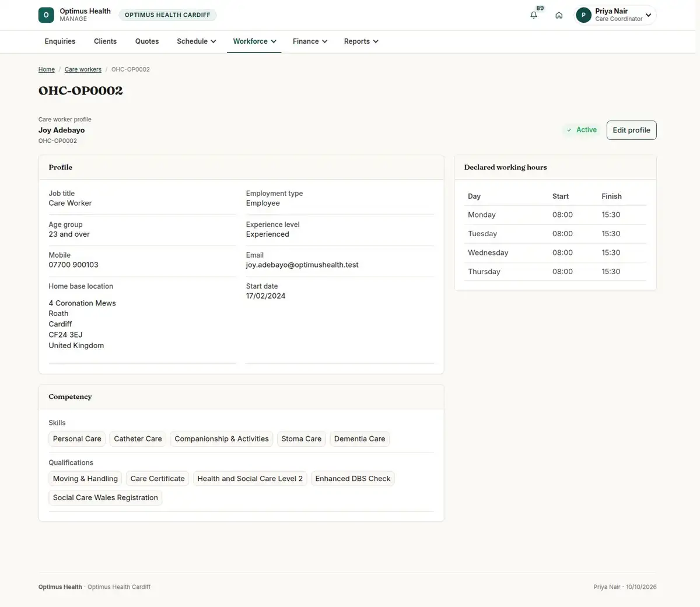700x607 pixels.
Task: Click the Dementia Care skill tag
Action: click(x=359, y=439)
